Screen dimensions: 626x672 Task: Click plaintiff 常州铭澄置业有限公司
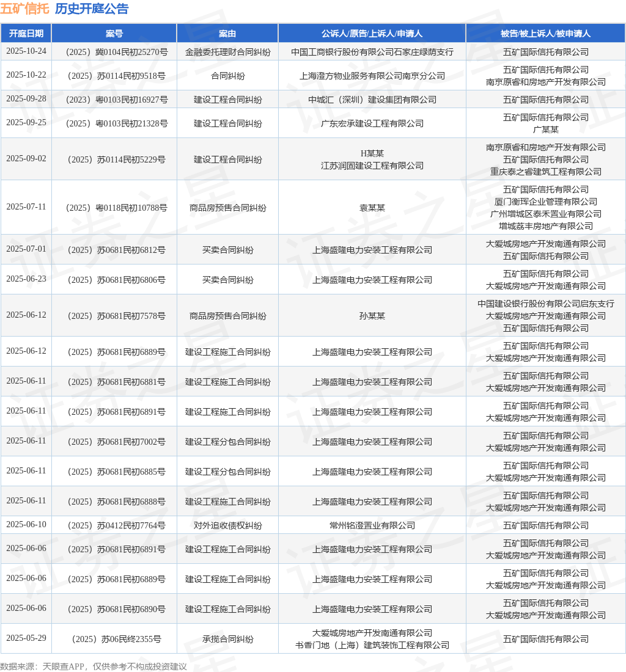coord(372,525)
